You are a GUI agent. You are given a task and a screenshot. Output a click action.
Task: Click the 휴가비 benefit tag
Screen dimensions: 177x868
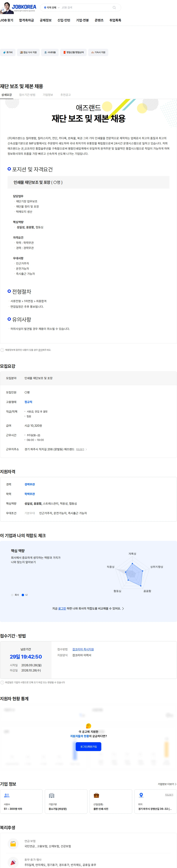pyautogui.click(x=8, y=53)
